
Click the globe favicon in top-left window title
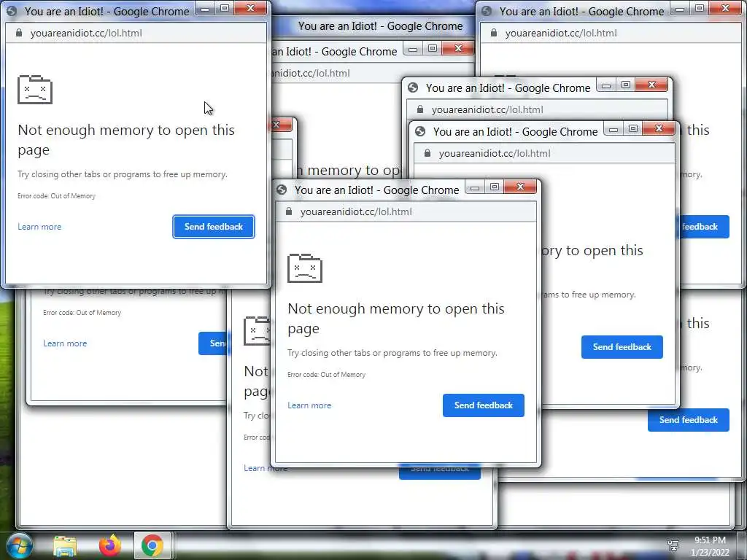(x=12, y=11)
